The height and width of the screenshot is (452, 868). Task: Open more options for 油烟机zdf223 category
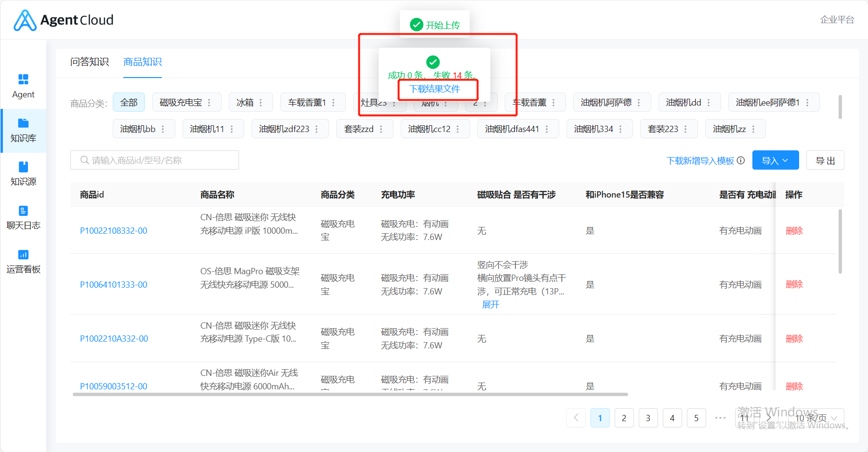(x=316, y=129)
